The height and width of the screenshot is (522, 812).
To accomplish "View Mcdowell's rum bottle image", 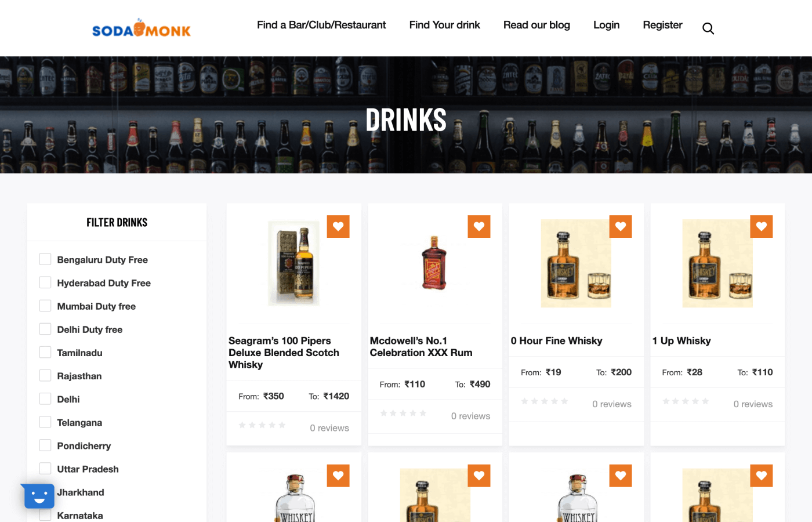I will (x=434, y=263).
